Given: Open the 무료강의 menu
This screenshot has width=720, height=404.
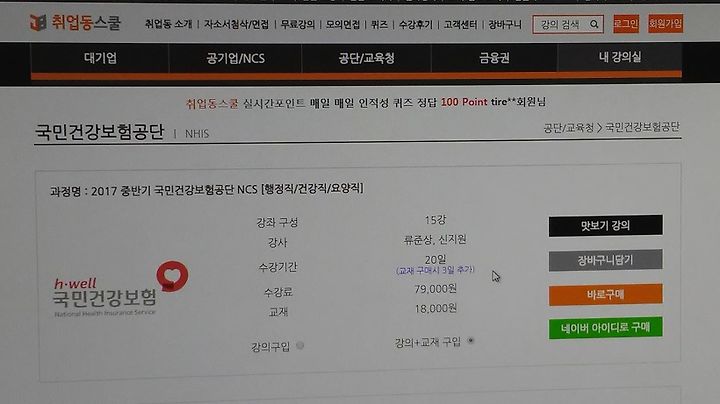Looking at the screenshot, I should click(298, 24).
